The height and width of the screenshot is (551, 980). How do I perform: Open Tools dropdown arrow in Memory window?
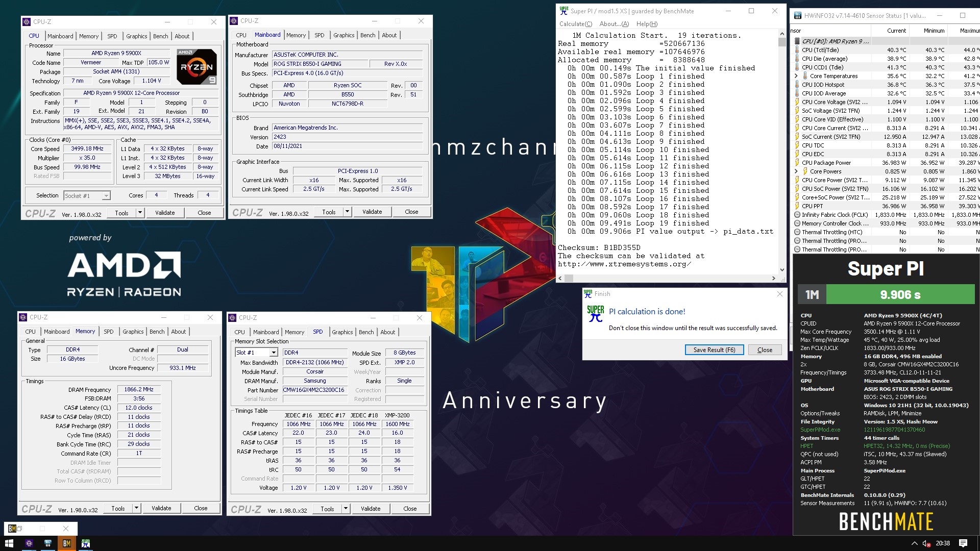[x=136, y=508]
